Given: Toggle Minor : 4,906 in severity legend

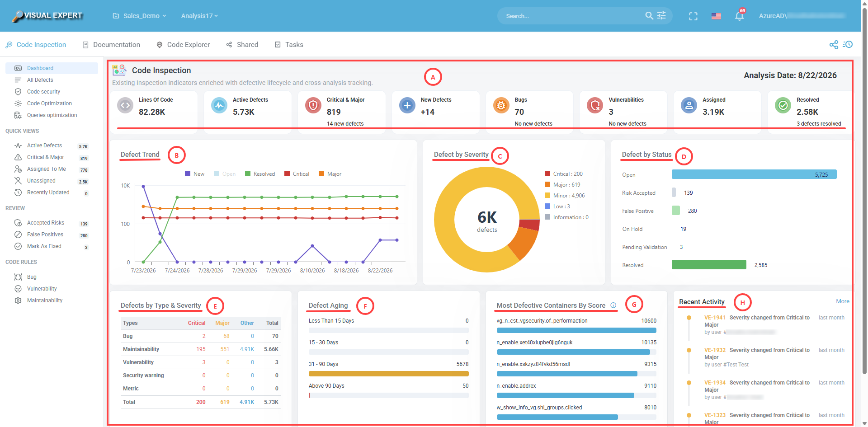Looking at the screenshot, I should coord(565,196).
